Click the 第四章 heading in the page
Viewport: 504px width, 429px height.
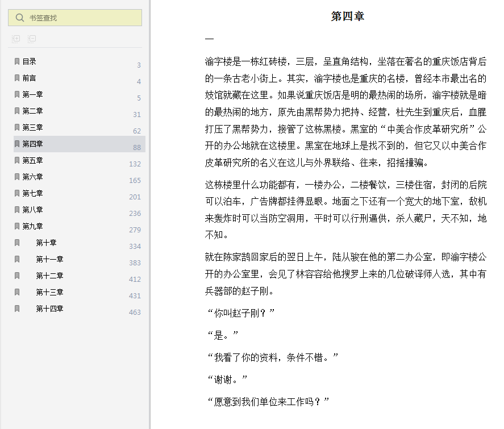348,16
